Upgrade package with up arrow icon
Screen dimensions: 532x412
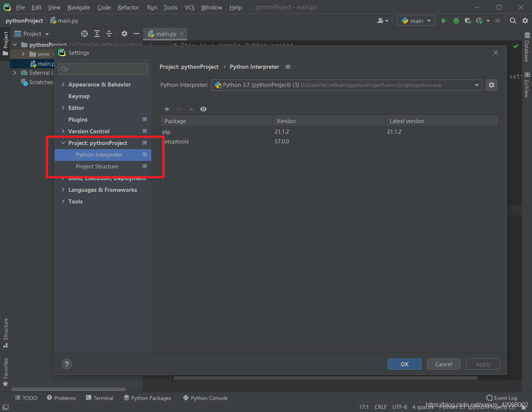[191, 109]
